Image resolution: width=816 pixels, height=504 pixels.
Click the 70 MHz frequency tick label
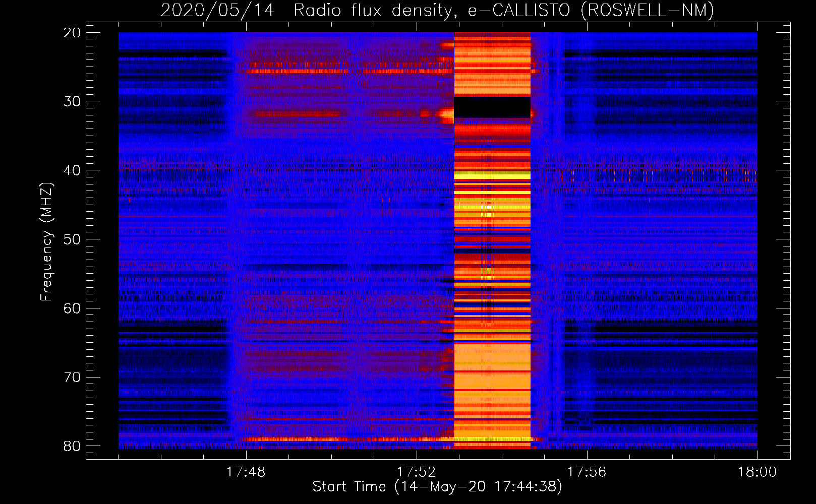click(72, 377)
